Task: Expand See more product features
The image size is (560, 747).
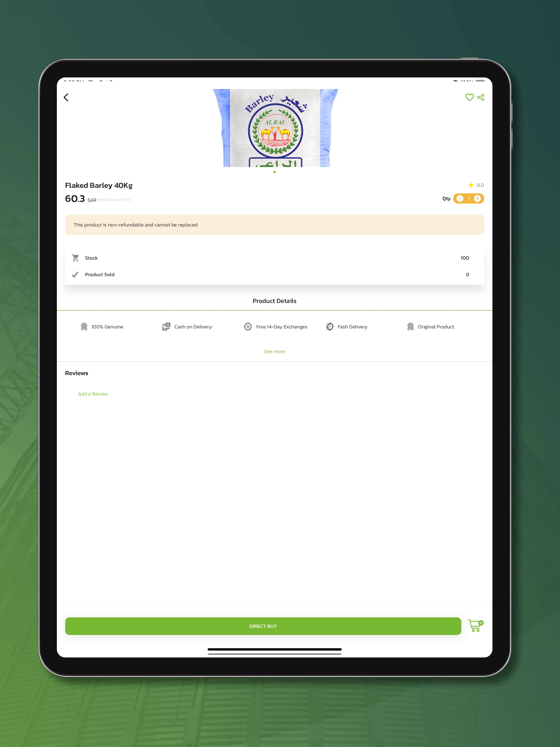Action: (x=274, y=351)
